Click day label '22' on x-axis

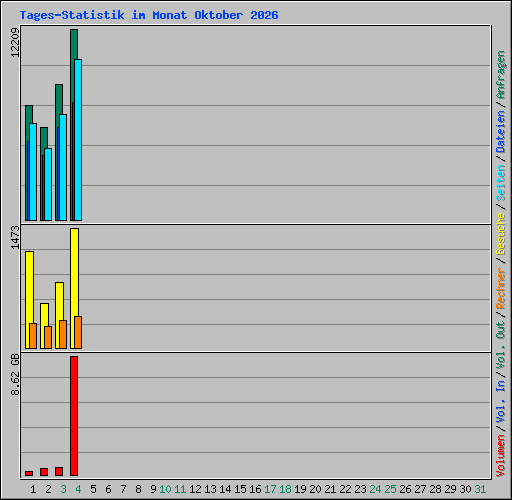pos(345,489)
